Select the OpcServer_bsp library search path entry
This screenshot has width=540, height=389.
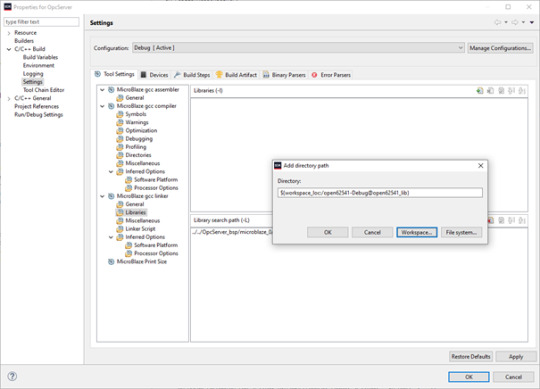[232, 232]
